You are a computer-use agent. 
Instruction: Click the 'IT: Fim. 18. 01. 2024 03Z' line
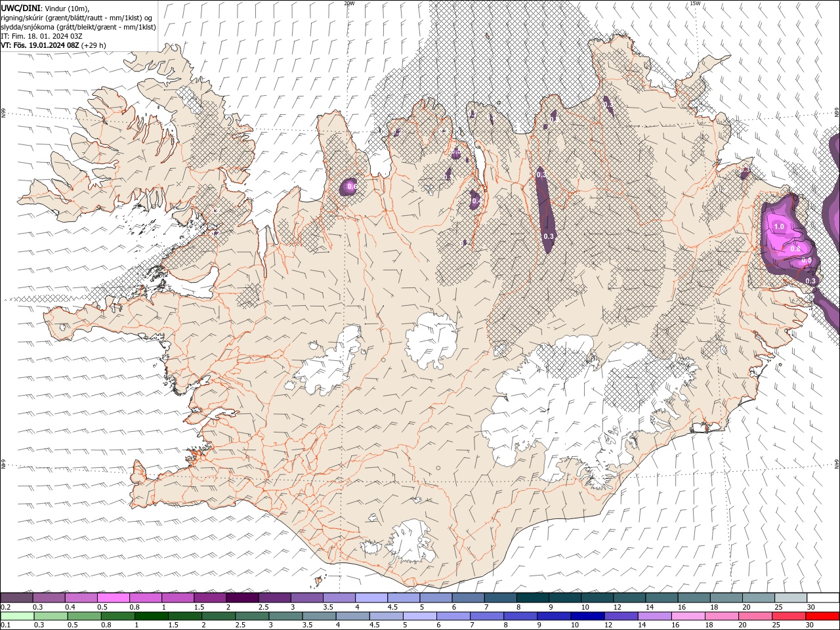click(41, 36)
